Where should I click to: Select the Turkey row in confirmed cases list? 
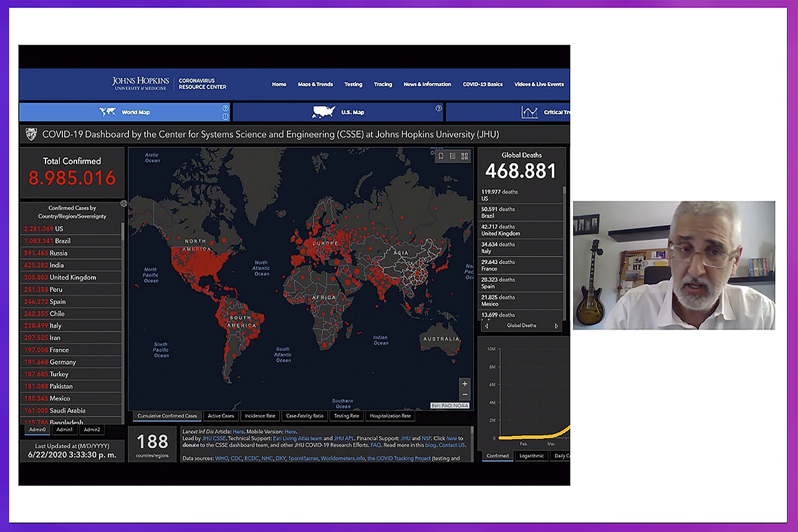tap(72, 374)
